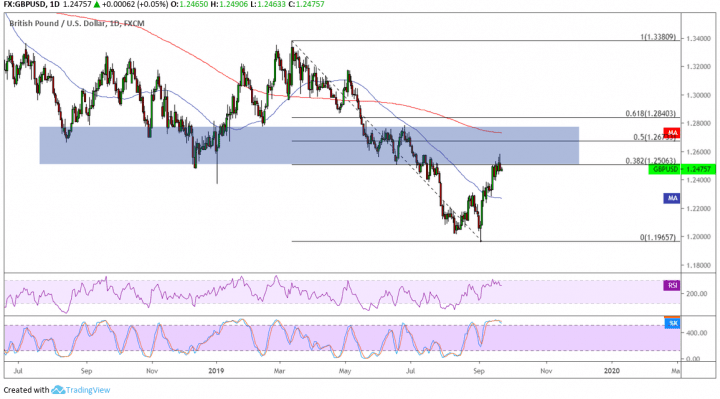Viewport: 720px width, 399px height.
Task: Select the 0.618(1.28403) Fibonacci level label
Action: [x=650, y=113]
